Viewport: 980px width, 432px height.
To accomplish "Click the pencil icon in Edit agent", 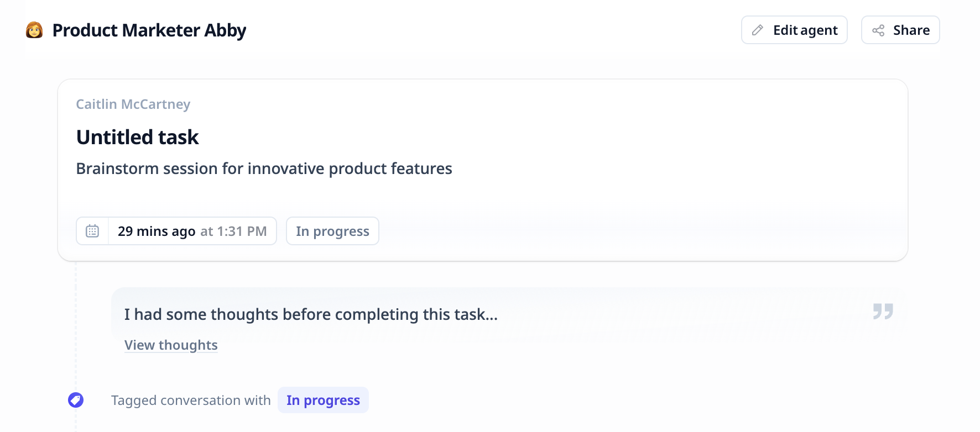I will [x=758, y=30].
